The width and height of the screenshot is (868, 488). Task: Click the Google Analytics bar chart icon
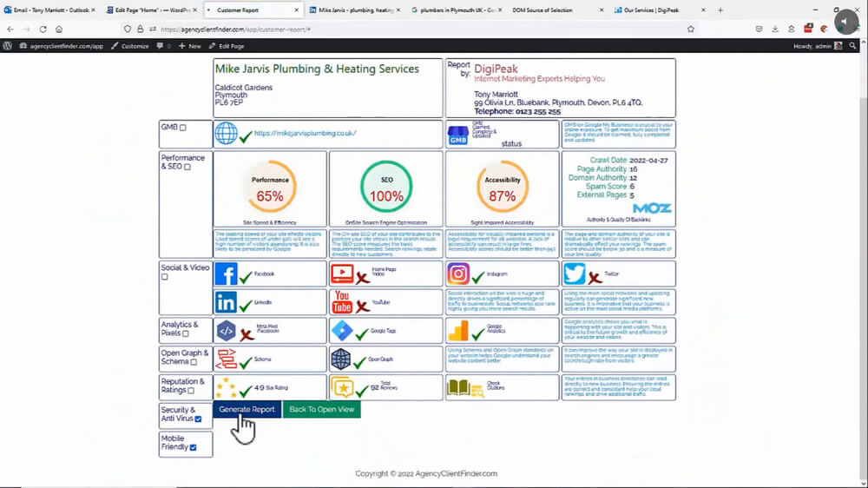click(458, 331)
